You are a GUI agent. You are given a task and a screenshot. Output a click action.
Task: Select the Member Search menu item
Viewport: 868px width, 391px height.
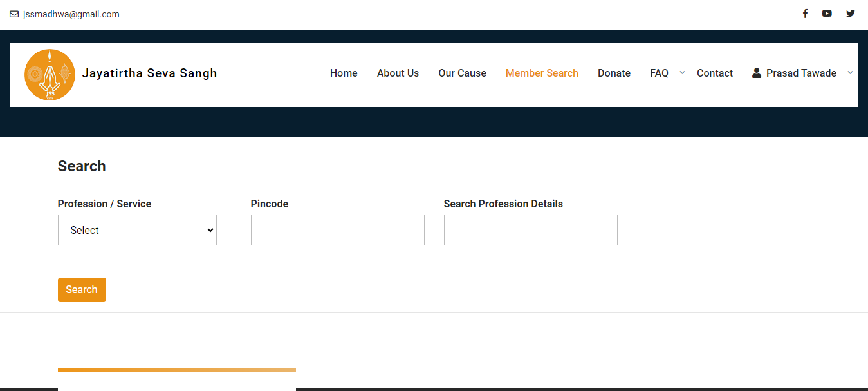542,73
